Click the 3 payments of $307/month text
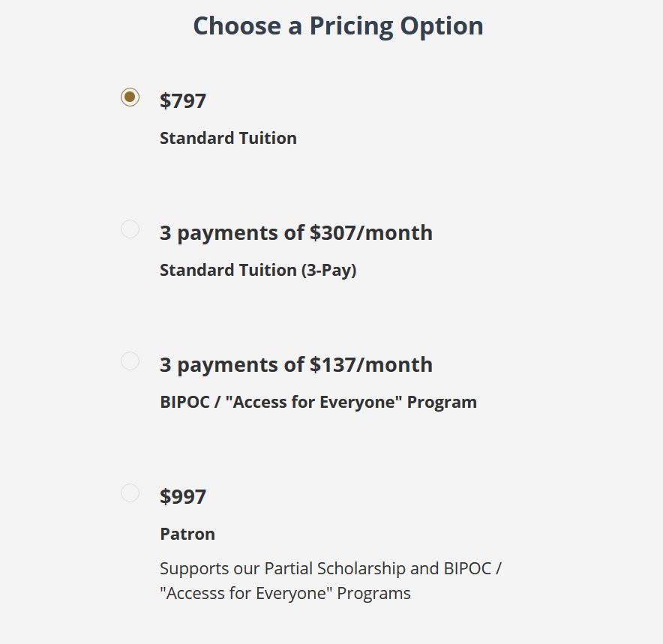 point(296,233)
